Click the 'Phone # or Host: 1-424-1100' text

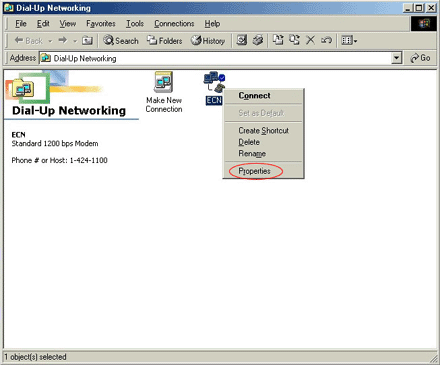click(59, 160)
